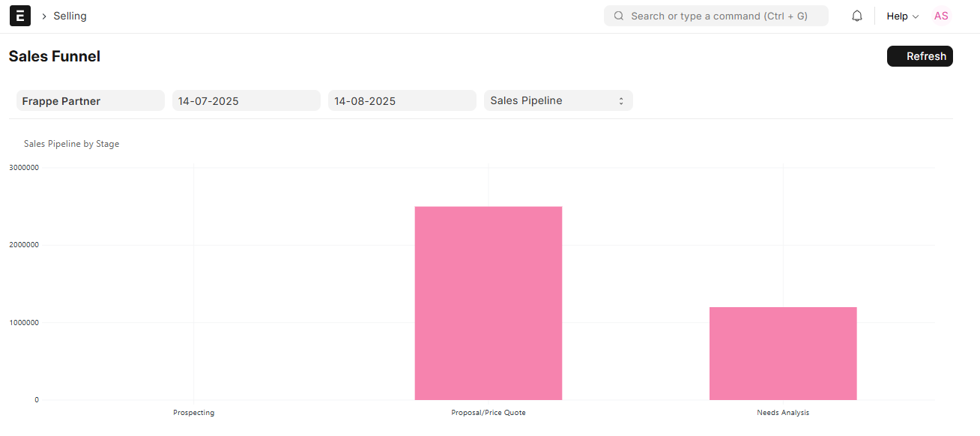980x436 pixels.
Task: Click the search or command bar
Action: [x=716, y=16]
